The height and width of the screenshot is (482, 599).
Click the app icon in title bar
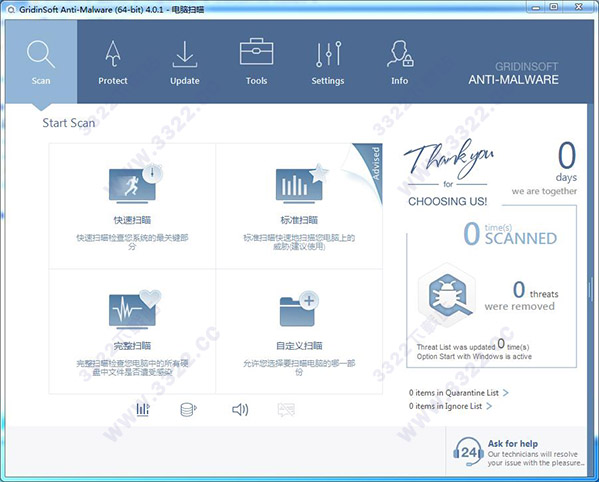coord(11,10)
